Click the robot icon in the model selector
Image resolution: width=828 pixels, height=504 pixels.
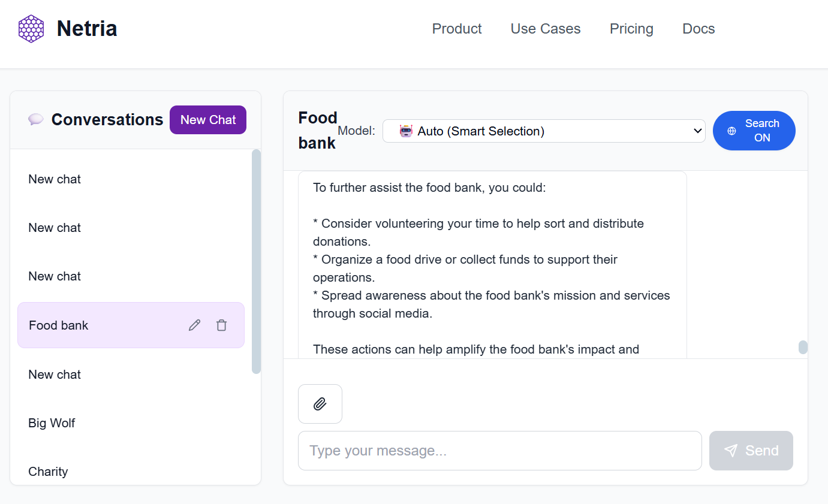click(404, 131)
